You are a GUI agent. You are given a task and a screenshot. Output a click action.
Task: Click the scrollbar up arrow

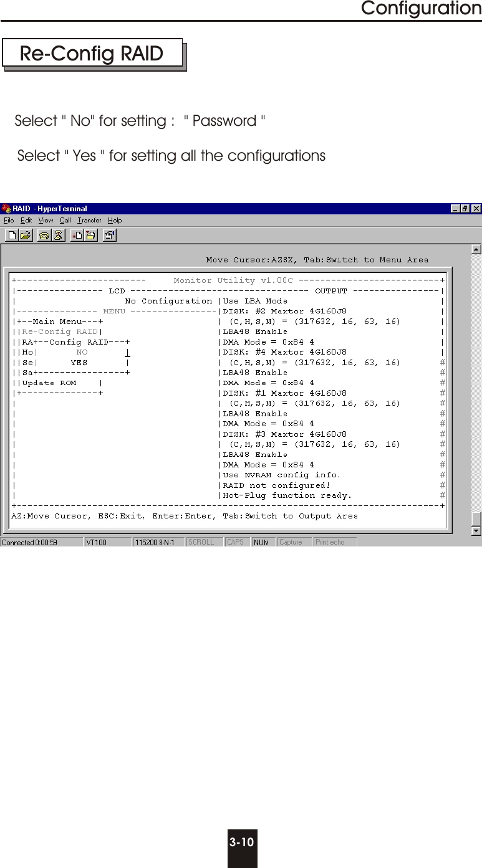tap(476, 250)
